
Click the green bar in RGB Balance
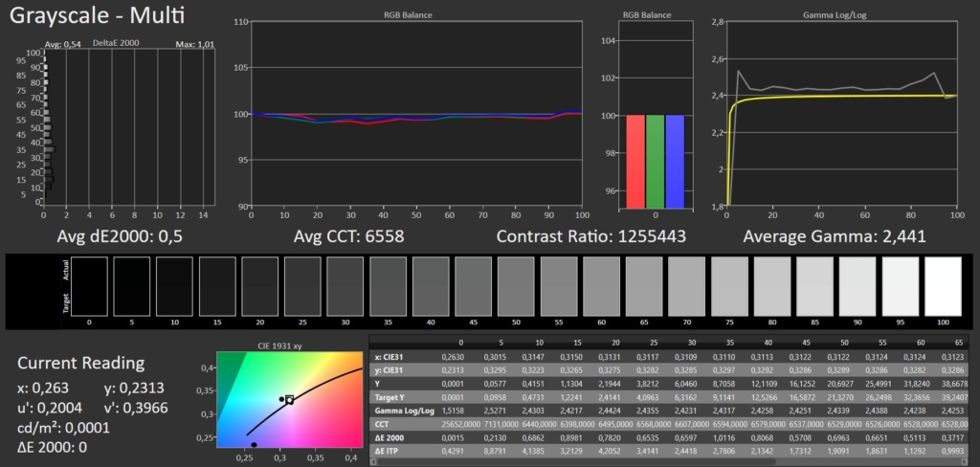point(655,161)
